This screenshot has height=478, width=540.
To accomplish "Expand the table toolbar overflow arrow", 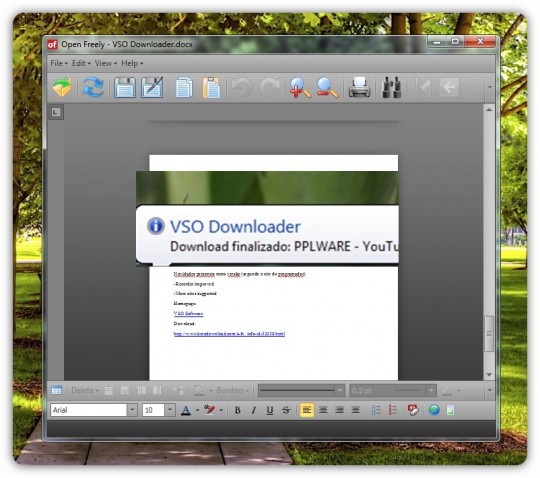I will coord(489,390).
